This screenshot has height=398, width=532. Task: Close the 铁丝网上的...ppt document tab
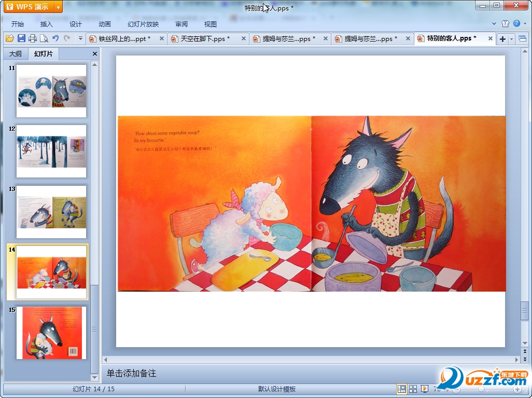click(x=162, y=39)
